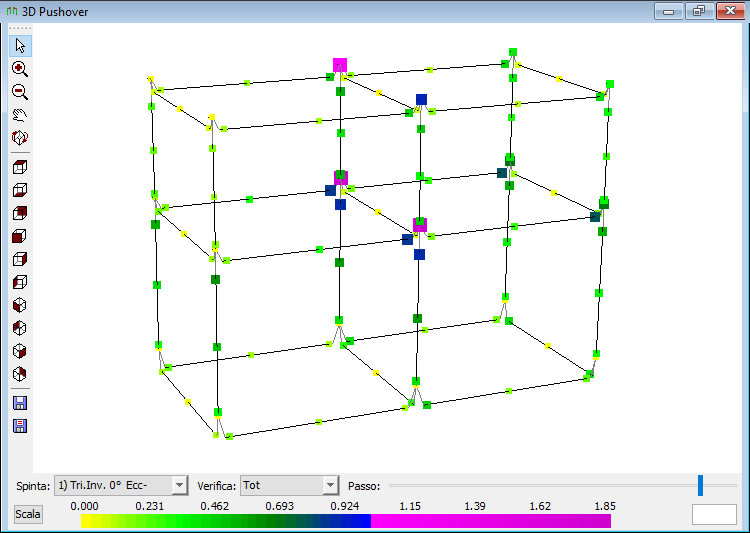Click the magenta portion of the color legend

(491, 521)
